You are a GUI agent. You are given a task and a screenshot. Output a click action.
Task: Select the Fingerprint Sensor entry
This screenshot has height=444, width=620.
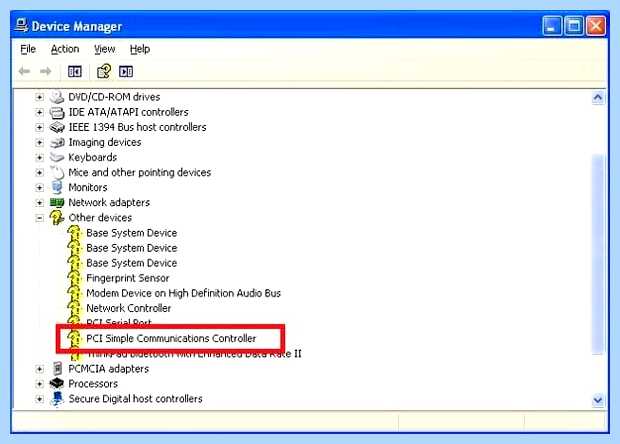pyautogui.click(x=128, y=278)
